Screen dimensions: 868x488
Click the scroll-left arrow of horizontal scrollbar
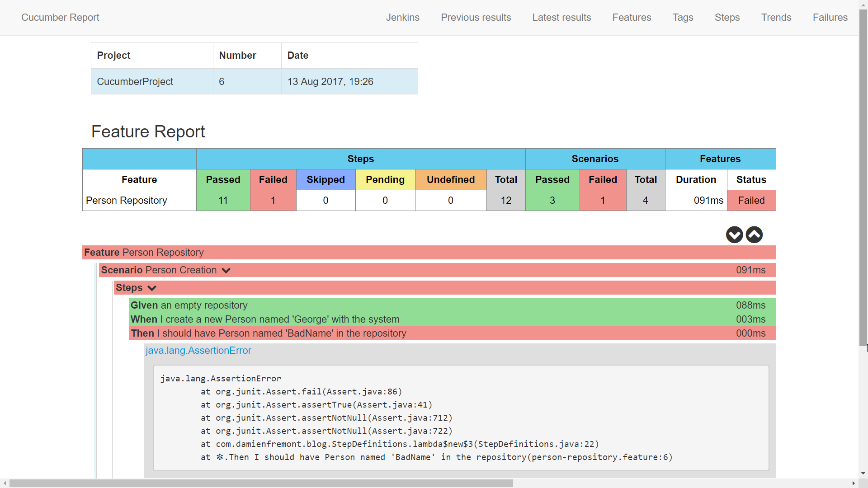(5, 483)
